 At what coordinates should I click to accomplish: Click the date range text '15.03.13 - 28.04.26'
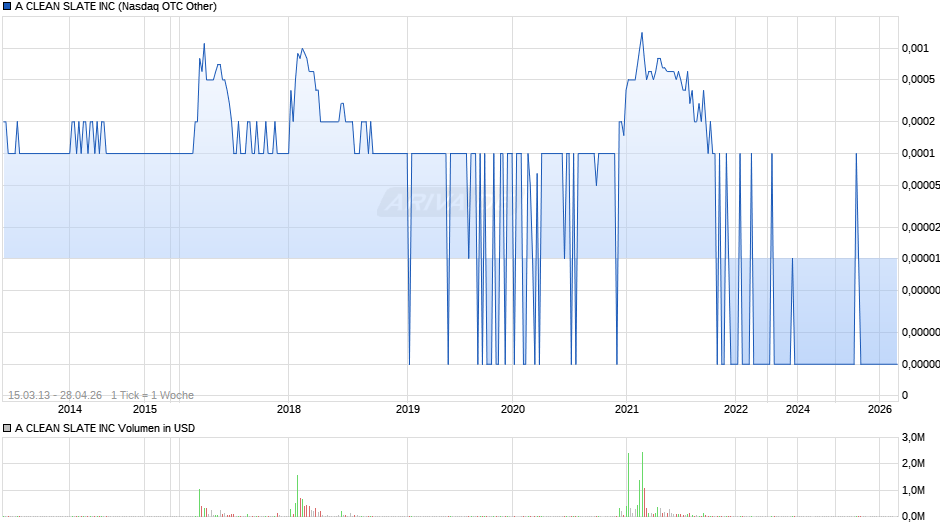click(x=55, y=395)
